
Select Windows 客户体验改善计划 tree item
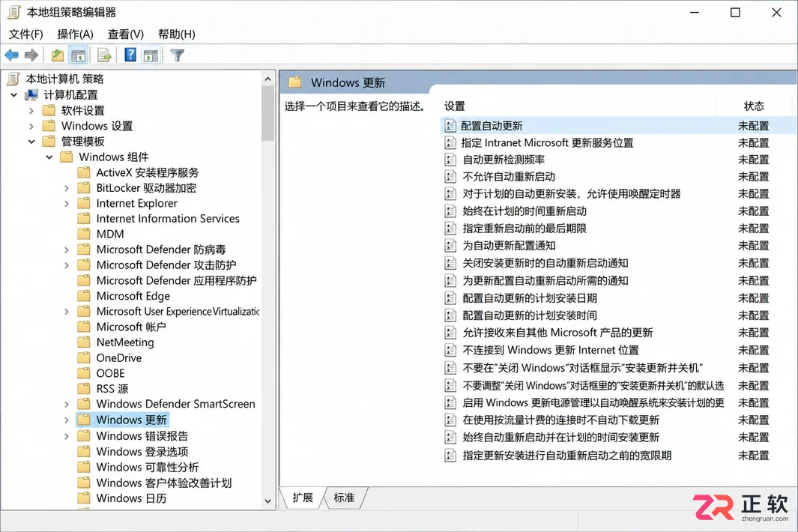point(164,483)
